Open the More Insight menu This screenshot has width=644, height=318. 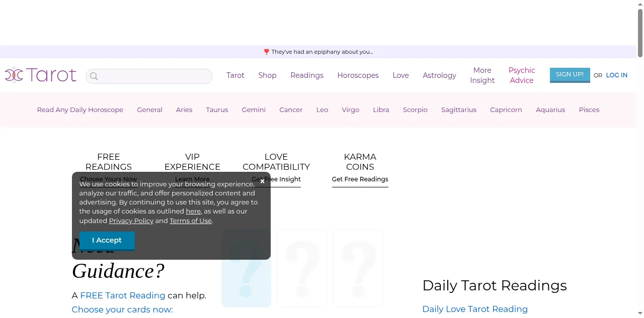point(482,75)
